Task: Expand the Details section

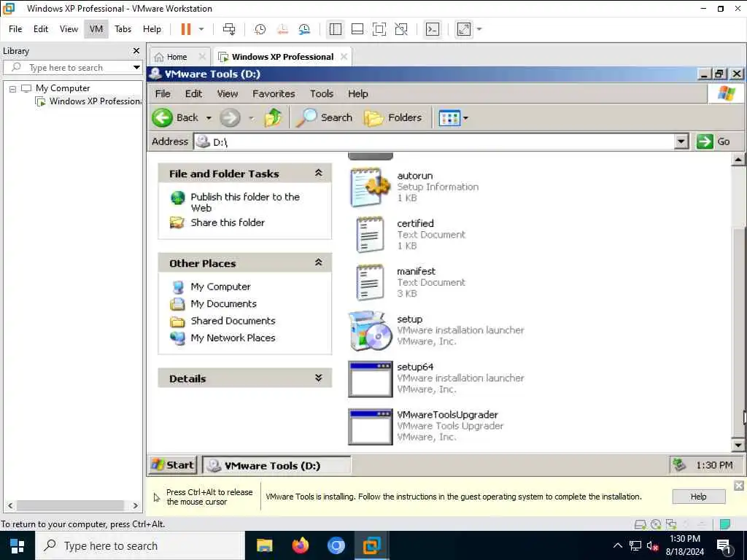Action: pos(318,378)
